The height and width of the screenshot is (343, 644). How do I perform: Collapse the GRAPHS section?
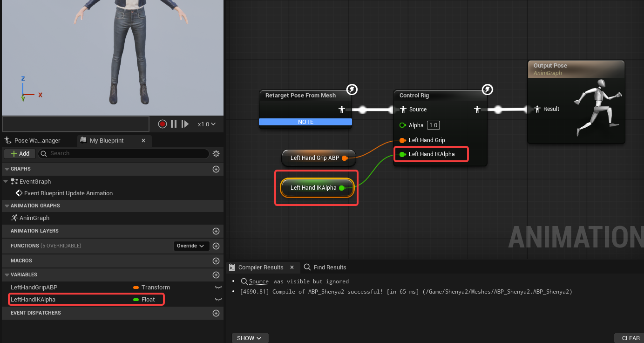coord(6,169)
